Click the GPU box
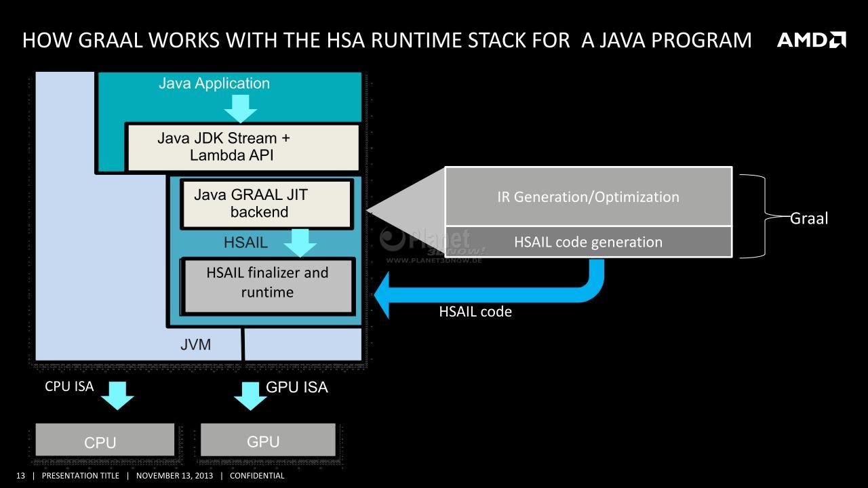Image resolution: width=868 pixels, height=488 pixels. tap(268, 440)
